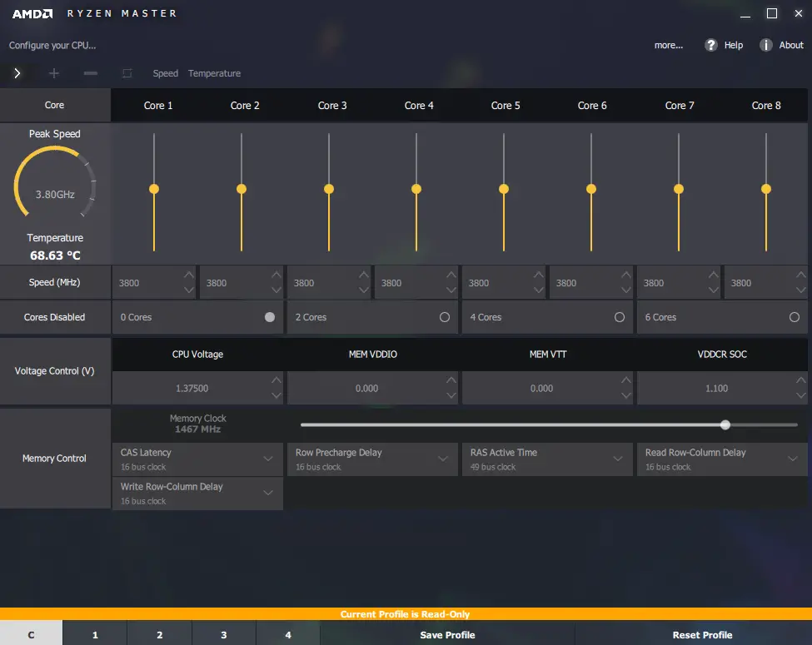Select the Speed view option
812x645 pixels.
pos(165,73)
